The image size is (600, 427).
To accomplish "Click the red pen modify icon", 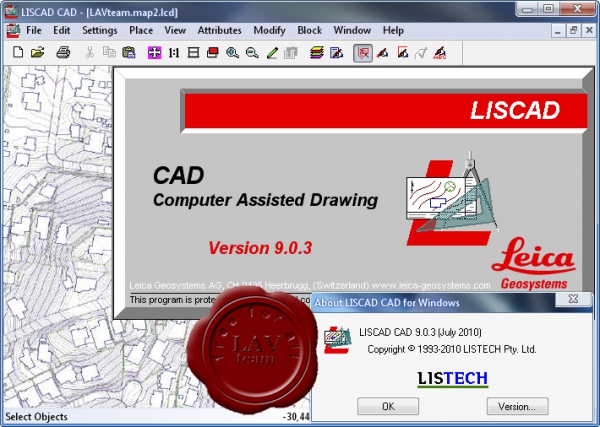I will coord(382,52).
